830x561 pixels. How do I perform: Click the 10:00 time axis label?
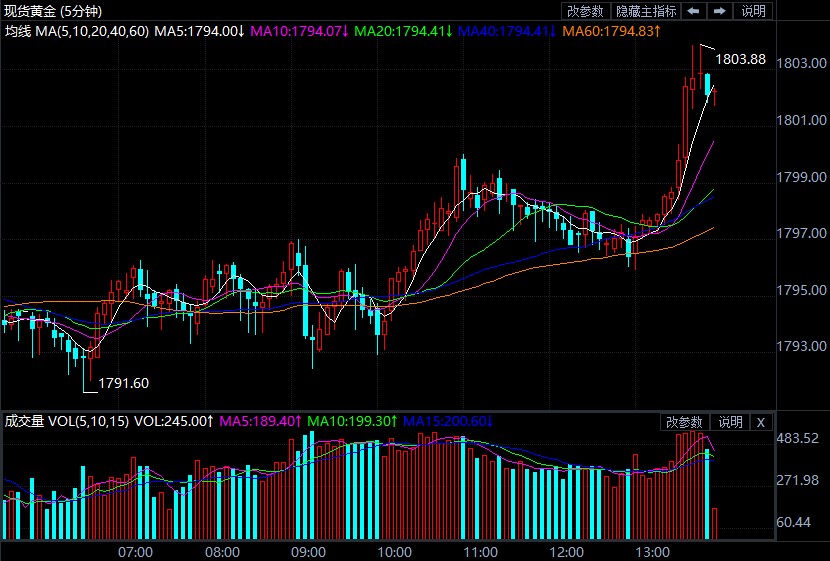click(x=395, y=552)
